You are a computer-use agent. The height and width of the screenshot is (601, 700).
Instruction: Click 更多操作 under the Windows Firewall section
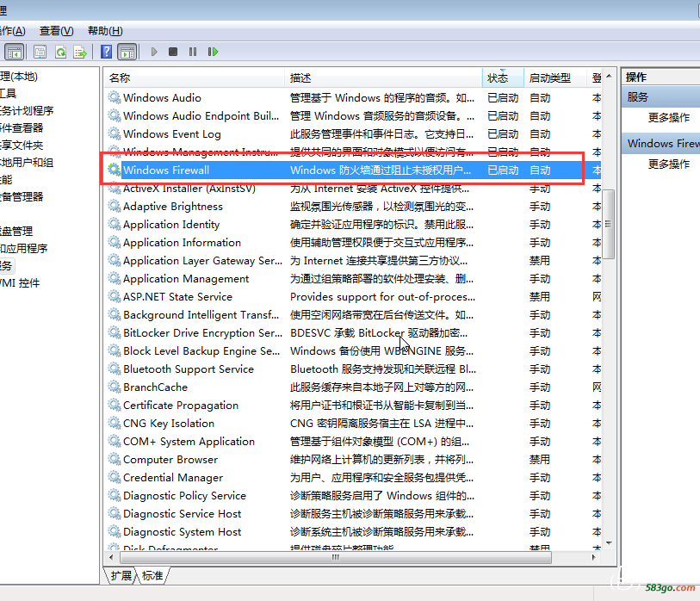(669, 164)
